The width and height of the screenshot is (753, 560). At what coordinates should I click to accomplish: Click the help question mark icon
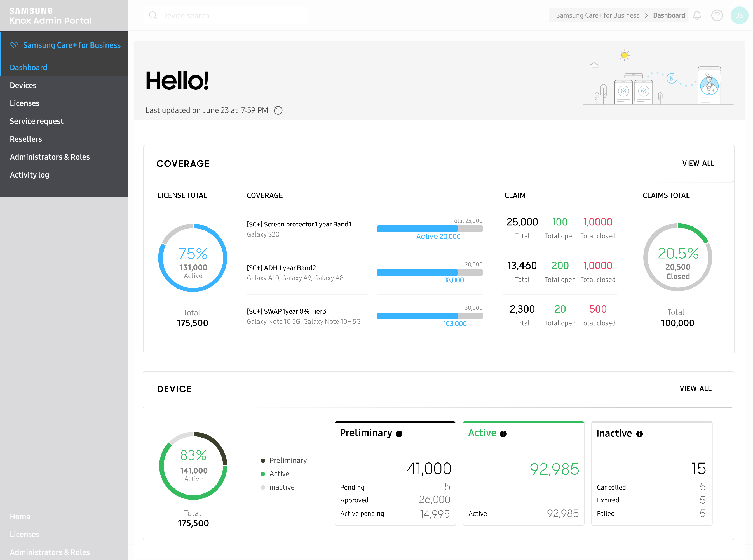pos(717,15)
